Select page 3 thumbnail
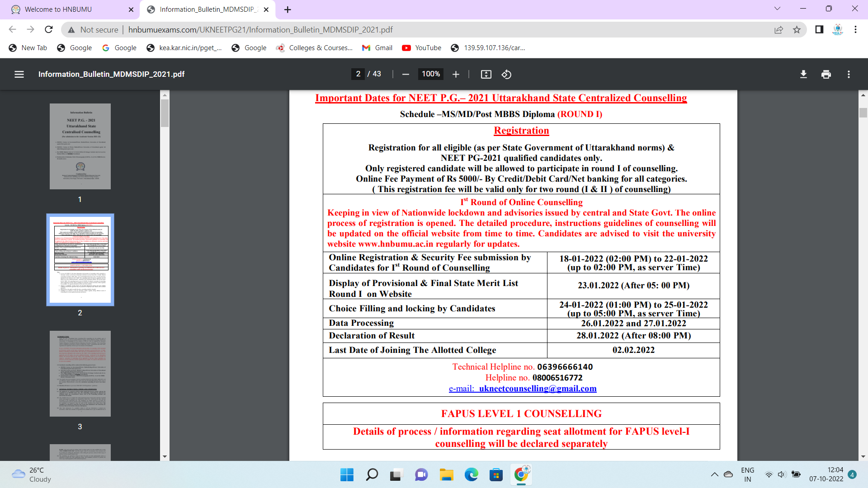Viewport: 868px width, 488px height. pyautogui.click(x=80, y=374)
